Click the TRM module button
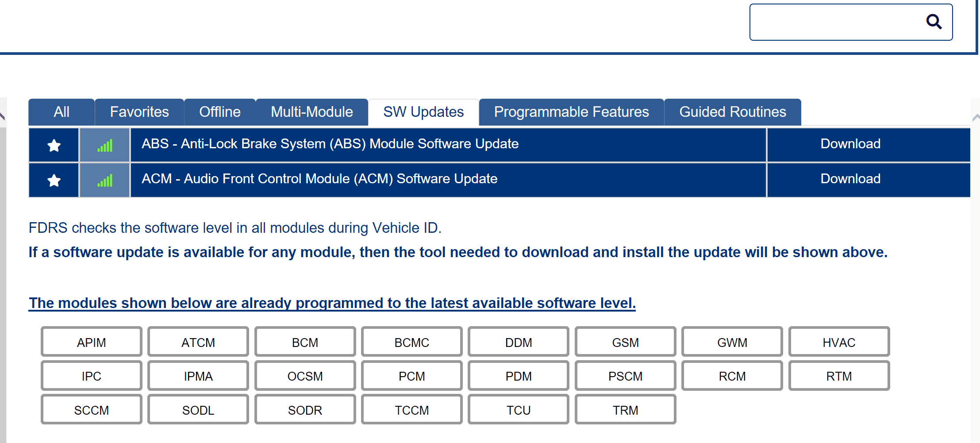Viewport: 980px width, 443px height. [x=625, y=410]
